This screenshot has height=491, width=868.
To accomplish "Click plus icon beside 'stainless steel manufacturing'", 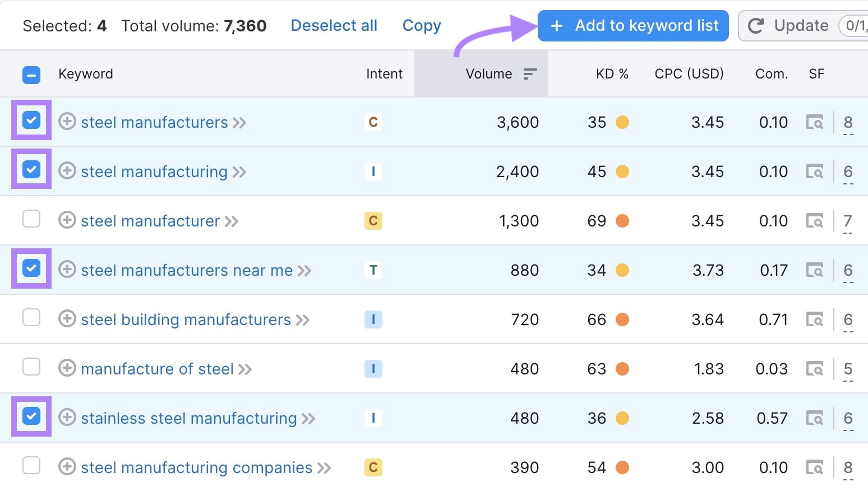I will click(67, 418).
